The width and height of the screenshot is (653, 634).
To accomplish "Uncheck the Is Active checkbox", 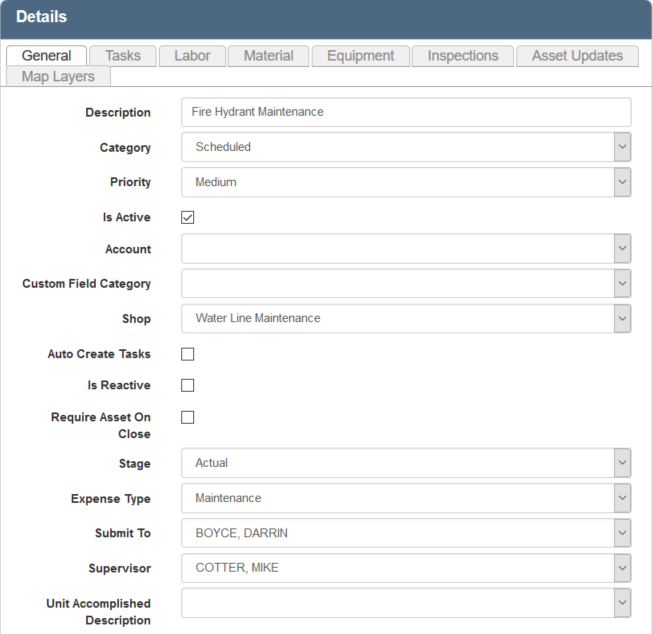I will (x=187, y=217).
